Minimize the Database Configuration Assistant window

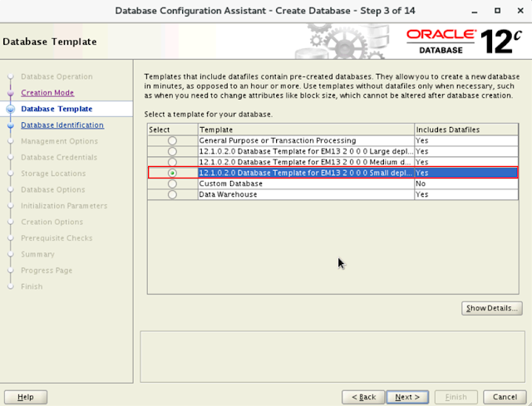tap(475, 11)
